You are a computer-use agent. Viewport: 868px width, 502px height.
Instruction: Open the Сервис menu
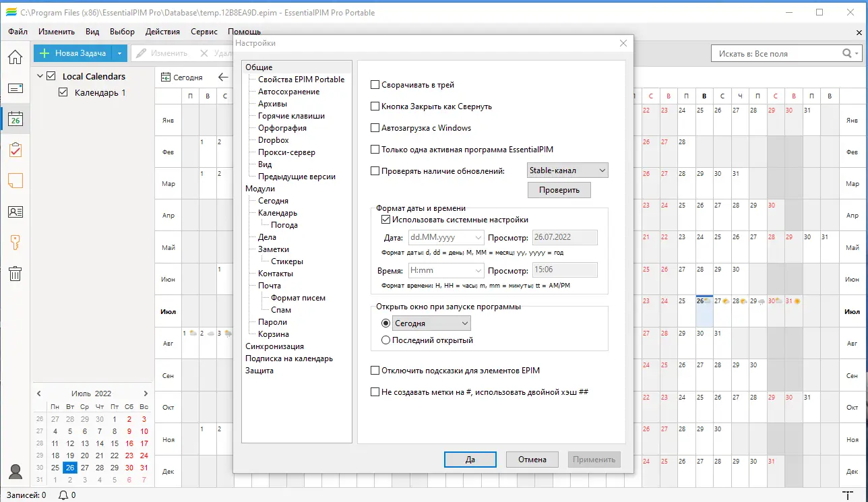[x=204, y=32]
